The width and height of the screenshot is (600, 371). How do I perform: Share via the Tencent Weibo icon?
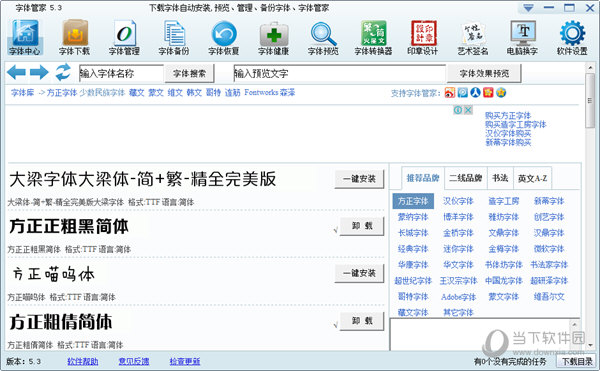click(463, 93)
